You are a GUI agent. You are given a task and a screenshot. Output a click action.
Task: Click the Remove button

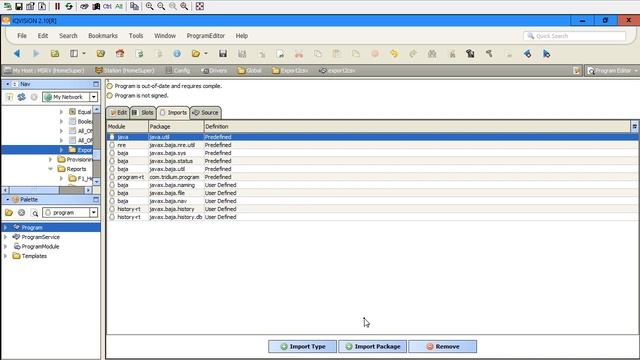click(443, 347)
